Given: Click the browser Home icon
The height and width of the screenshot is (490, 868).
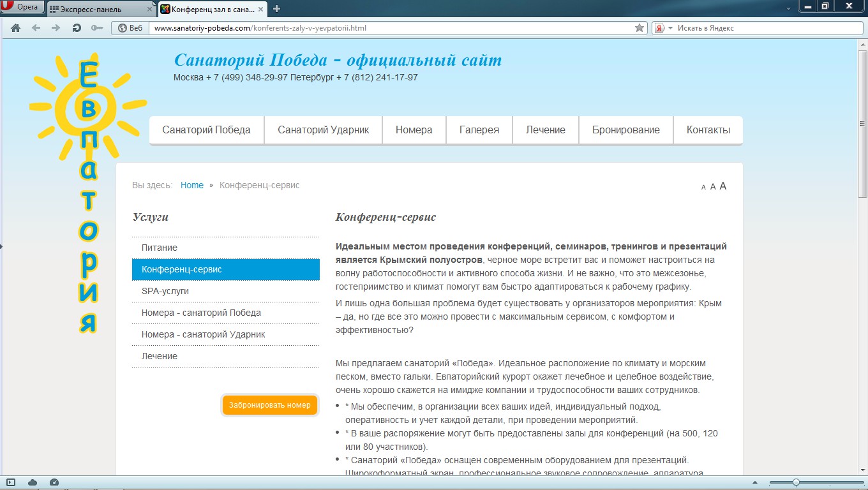Looking at the screenshot, I should 16,28.
